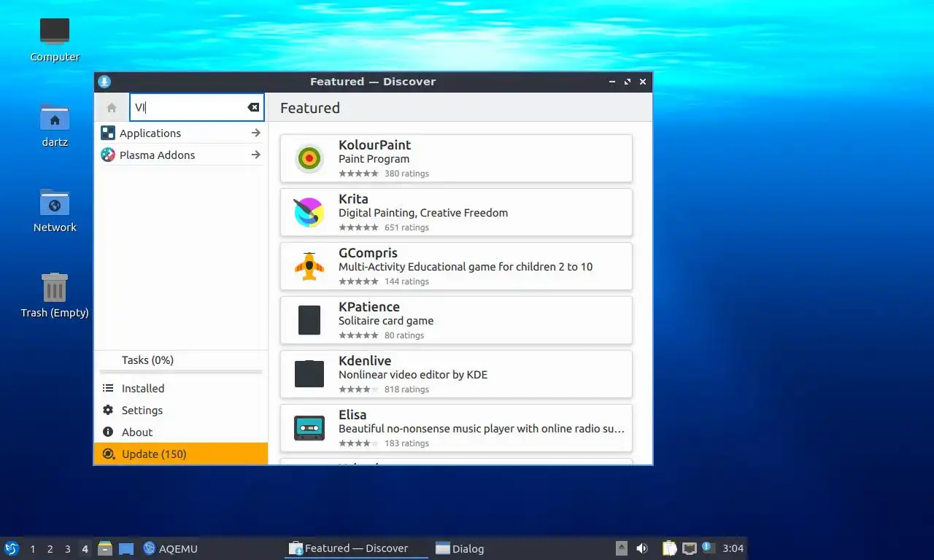Open Update (150) page
934x560 pixels.
(180, 454)
